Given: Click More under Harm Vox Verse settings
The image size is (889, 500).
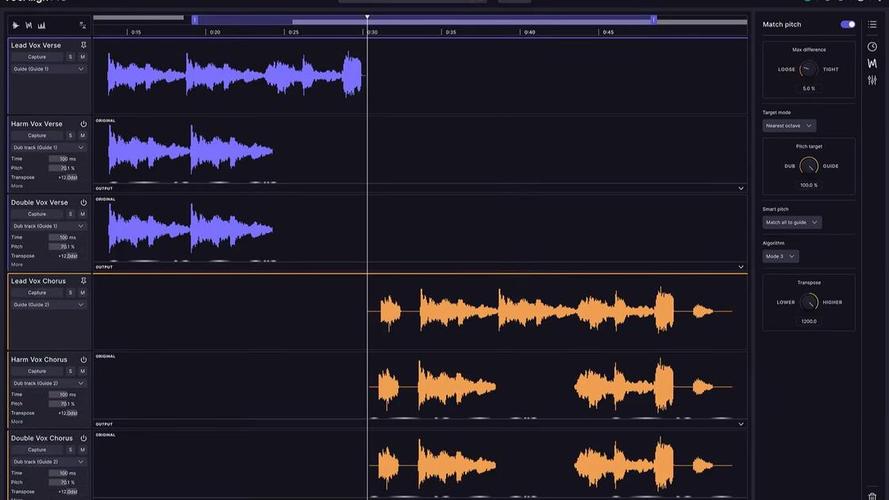Looking at the screenshot, I should [17, 186].
